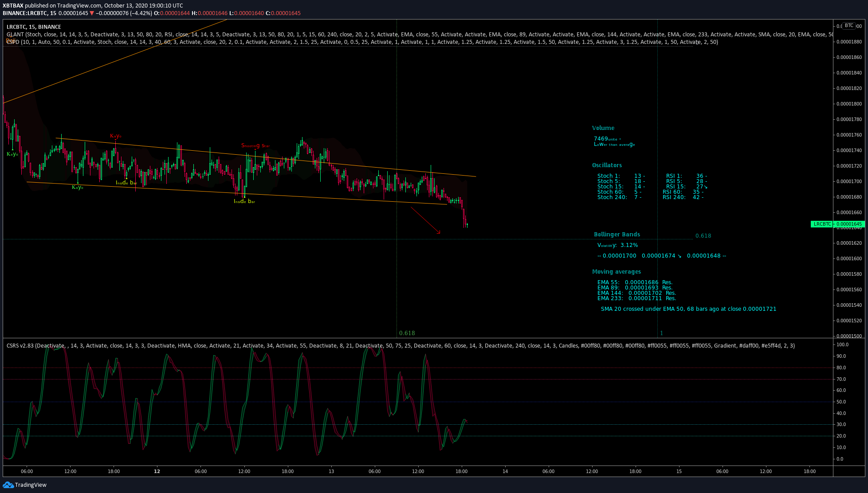Screen dimensions: 868x493
Task: Click the Volatility 3.12% reading
Action: pos(618,245)
